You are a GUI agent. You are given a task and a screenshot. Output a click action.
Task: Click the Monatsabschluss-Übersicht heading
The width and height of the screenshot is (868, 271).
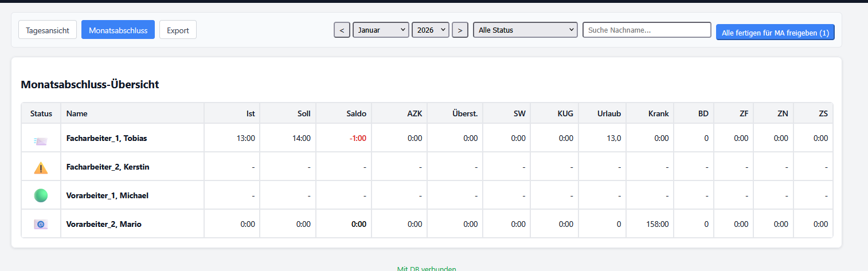(90, 84)
